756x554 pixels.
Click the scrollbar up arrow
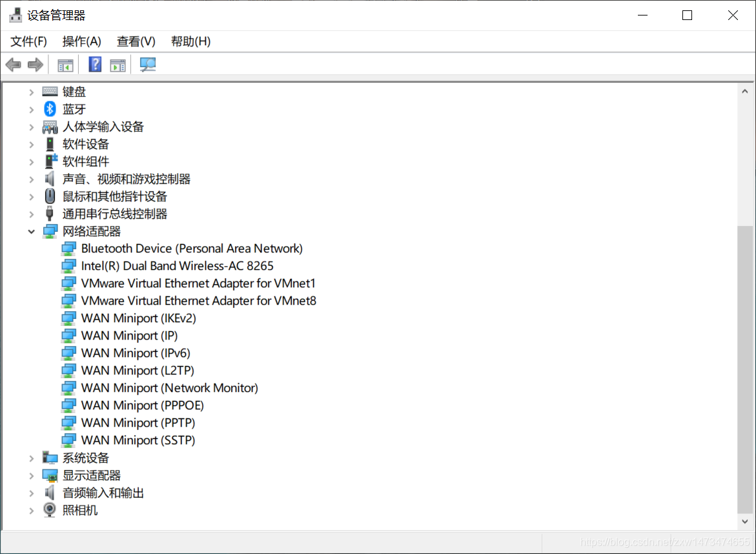pos(745,91)
